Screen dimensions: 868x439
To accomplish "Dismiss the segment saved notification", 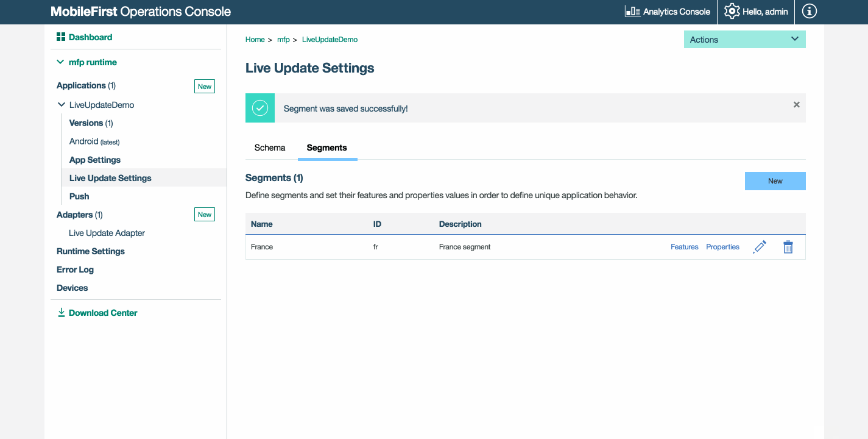I will [x=796, y=104].
